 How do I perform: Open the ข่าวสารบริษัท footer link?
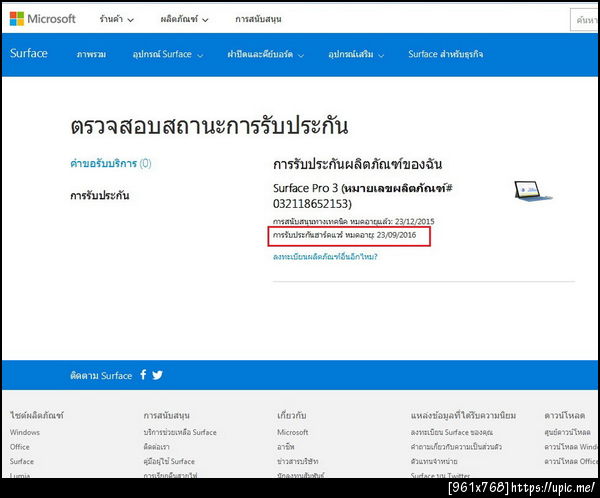[298, 461]
